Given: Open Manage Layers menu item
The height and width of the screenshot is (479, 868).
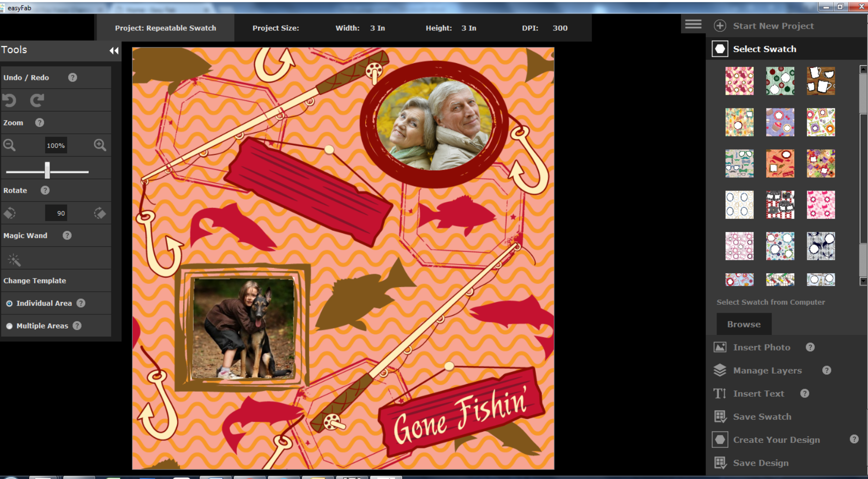Looking at the screenshot, I should [767, 371].
